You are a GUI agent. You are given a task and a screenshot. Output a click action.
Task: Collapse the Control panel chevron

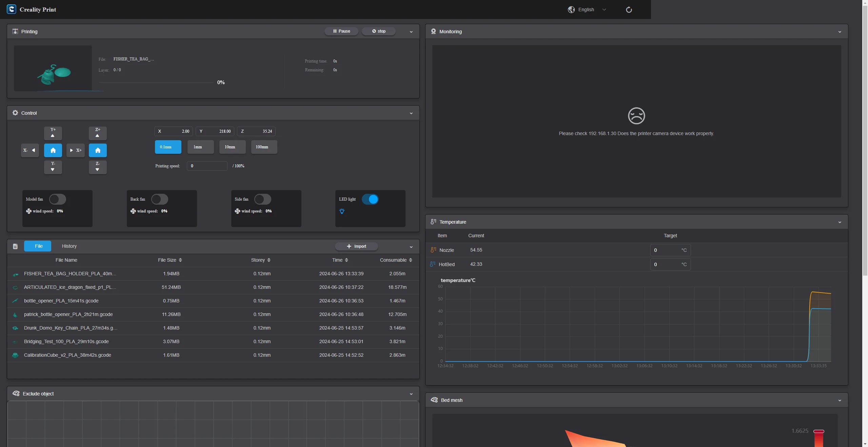(x=411, y=113)
